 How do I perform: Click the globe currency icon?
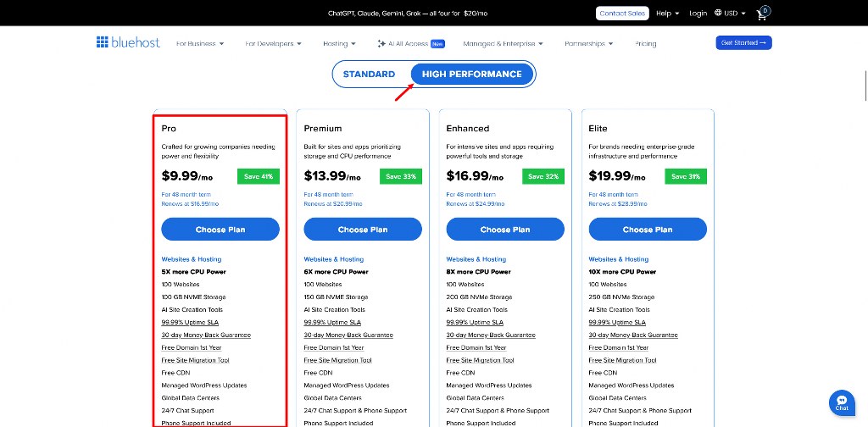click(x=718, y=13)
